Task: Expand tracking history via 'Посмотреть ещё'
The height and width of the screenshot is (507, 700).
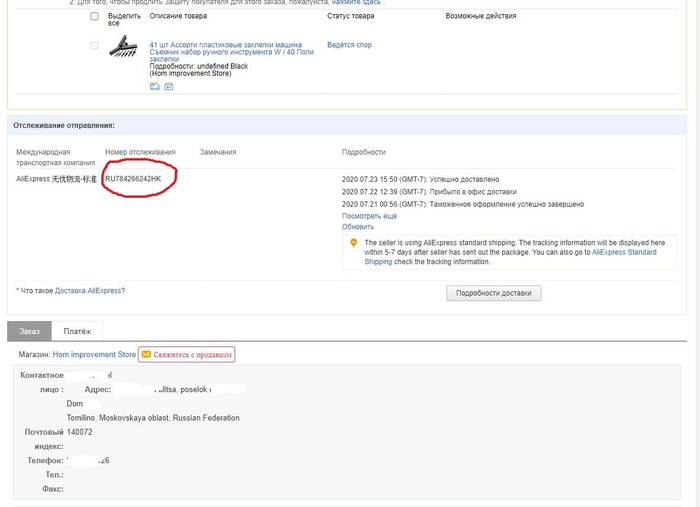Action: [x=369, y=216]
